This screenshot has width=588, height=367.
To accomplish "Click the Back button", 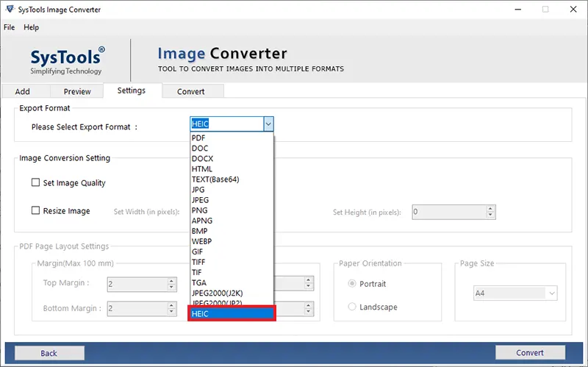I will tap(49, 353).
